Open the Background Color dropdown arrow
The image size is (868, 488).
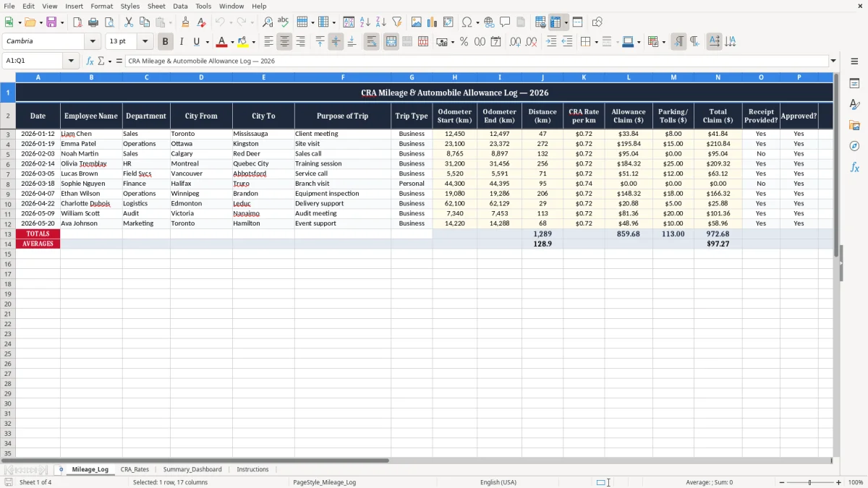253,42
